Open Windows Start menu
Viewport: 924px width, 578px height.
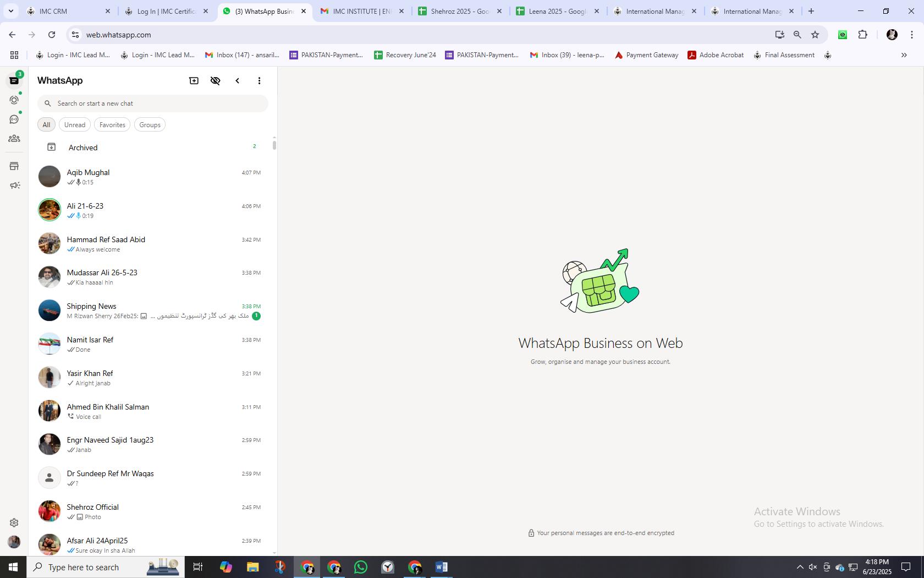tap(13, 567)
